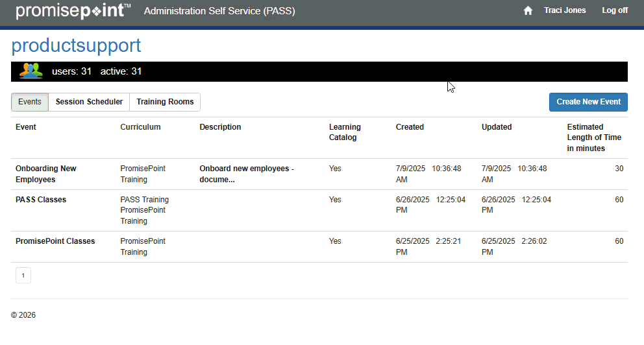Click the PromisePoint logo
This screenshot has height=345, width=644.
tap(73, 11)
